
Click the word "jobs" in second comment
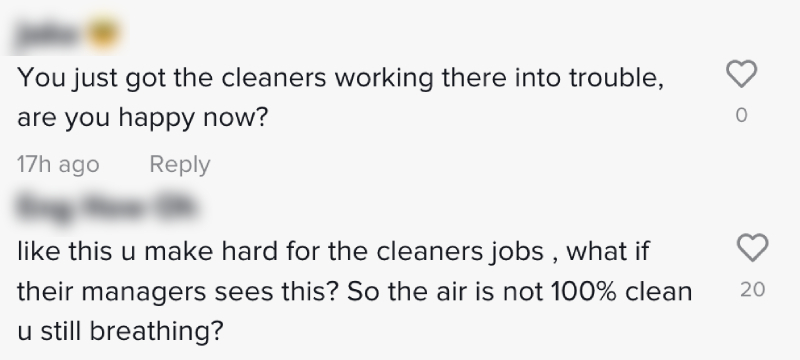516,252
